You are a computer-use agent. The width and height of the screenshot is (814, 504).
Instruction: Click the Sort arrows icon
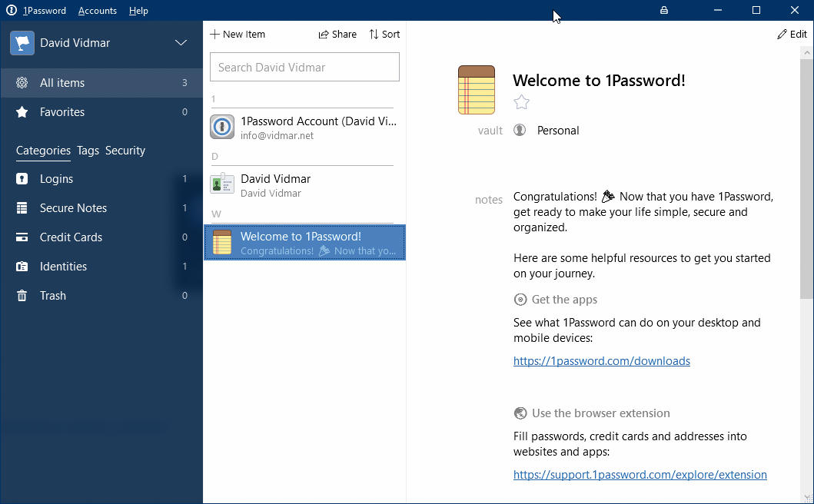pyautogui.click(x=374, y=35)
